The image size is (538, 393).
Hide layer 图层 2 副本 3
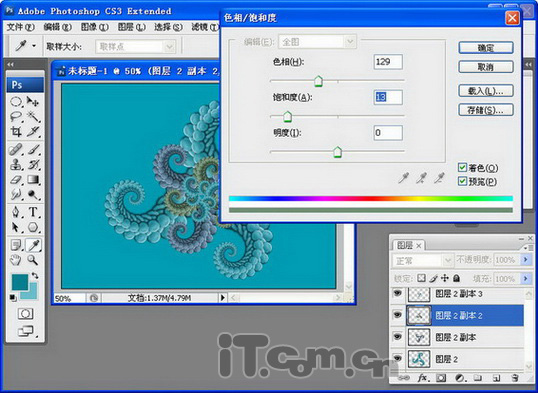pos(398,293)
